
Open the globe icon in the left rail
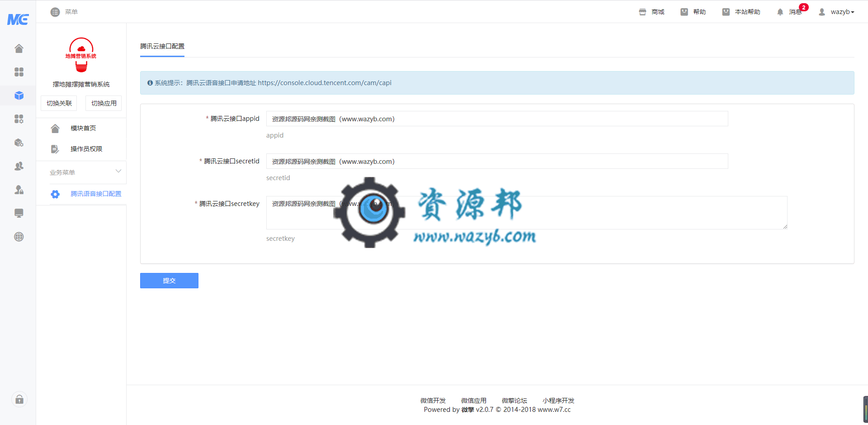coord(19,237)
